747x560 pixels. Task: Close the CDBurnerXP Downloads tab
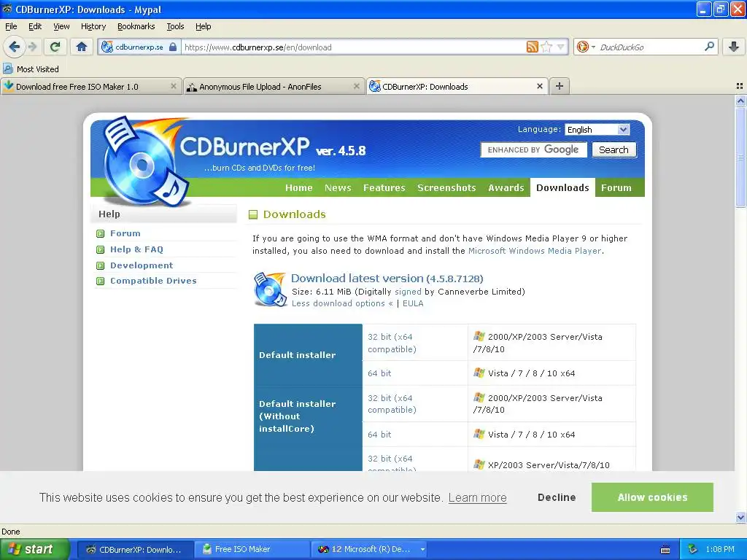(540, 86)
